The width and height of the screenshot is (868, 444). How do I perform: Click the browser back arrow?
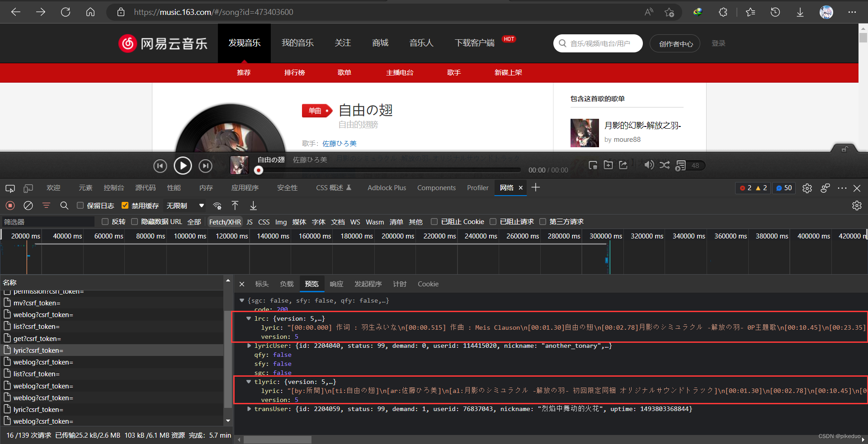tap(16, 12)
